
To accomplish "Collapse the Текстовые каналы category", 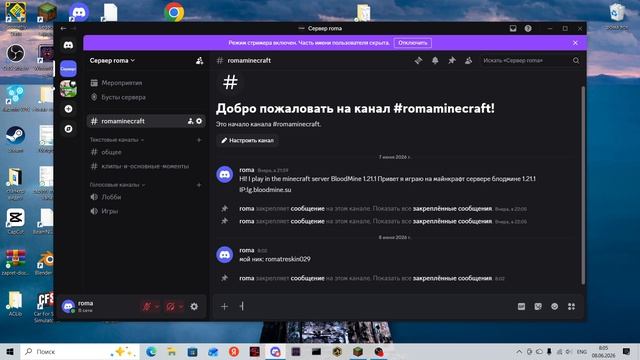I will pyautogui.click(x=116, y=140).
